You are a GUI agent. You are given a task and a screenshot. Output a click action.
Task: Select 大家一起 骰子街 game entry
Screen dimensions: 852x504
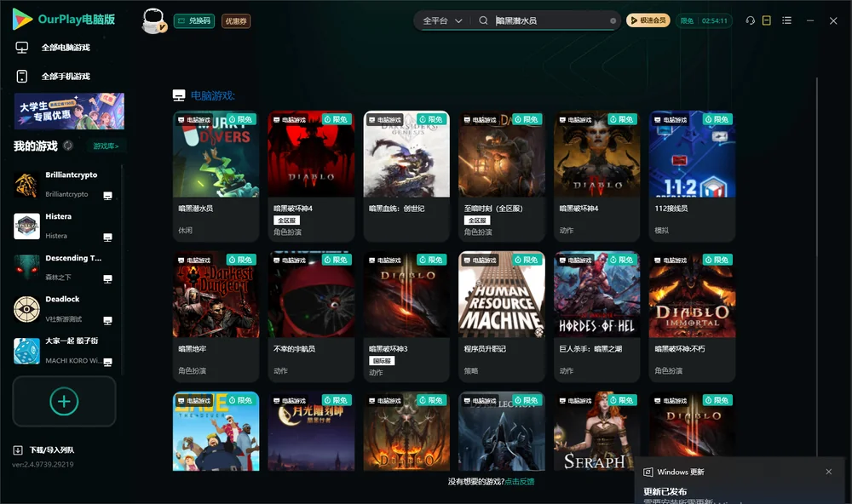64,351
